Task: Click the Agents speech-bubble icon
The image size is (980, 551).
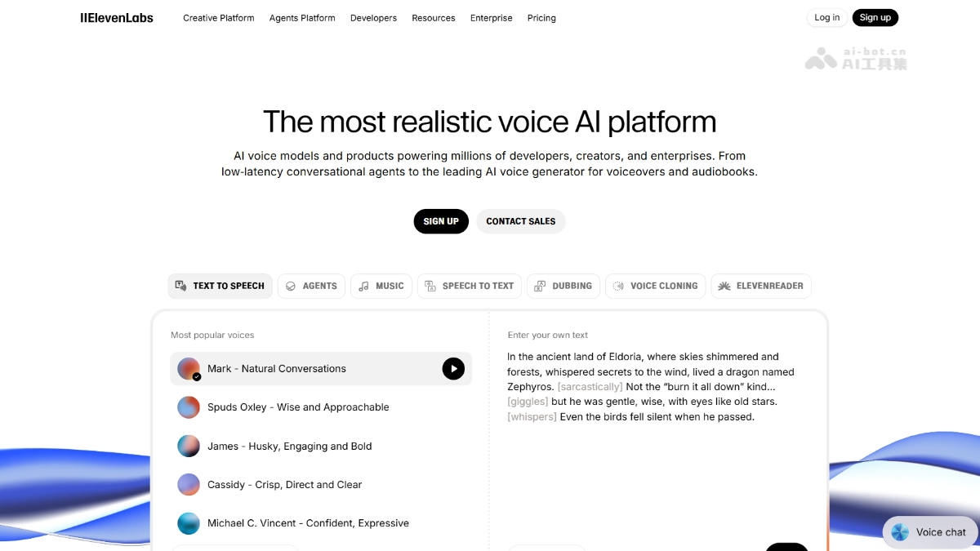Action: [291, 286]
